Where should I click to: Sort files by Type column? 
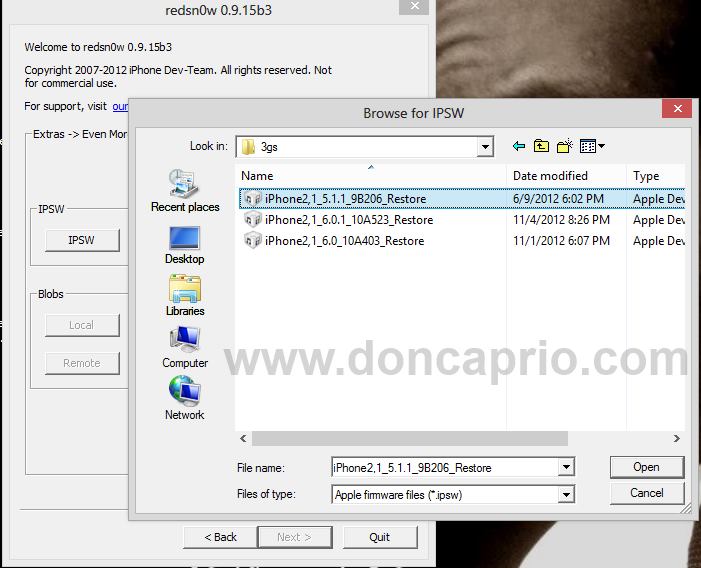655,176
